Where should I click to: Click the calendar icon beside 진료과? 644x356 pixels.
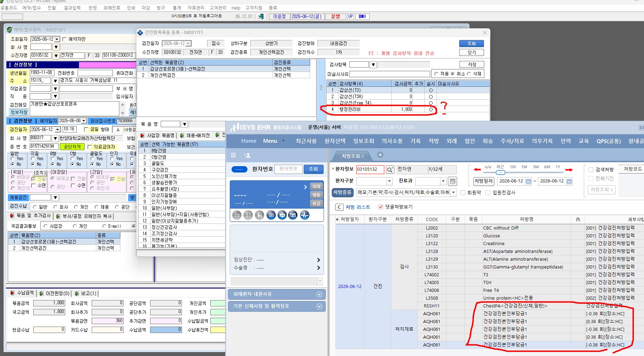click(452, 181)
